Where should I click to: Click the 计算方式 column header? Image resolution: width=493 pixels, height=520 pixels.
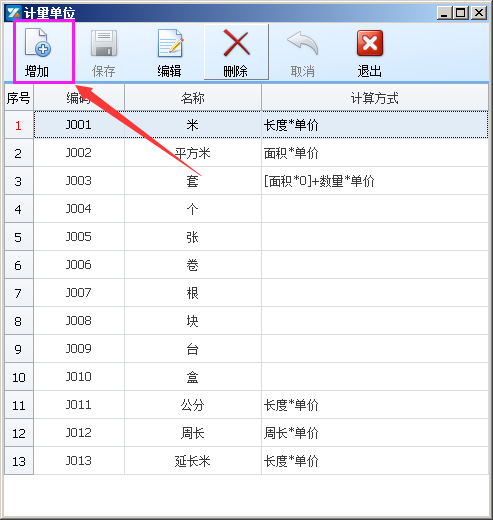[x=375, y=98]
